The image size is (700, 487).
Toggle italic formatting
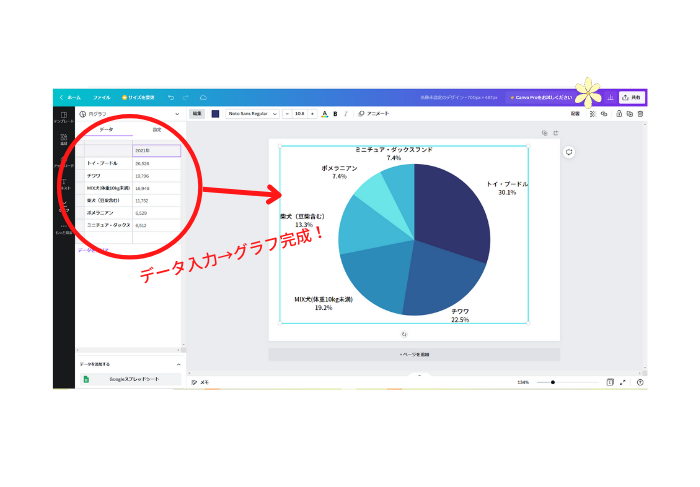[346, 114]
